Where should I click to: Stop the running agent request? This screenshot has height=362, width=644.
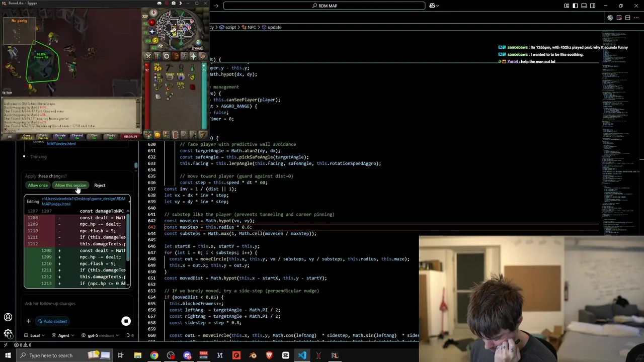coord(126,321)
